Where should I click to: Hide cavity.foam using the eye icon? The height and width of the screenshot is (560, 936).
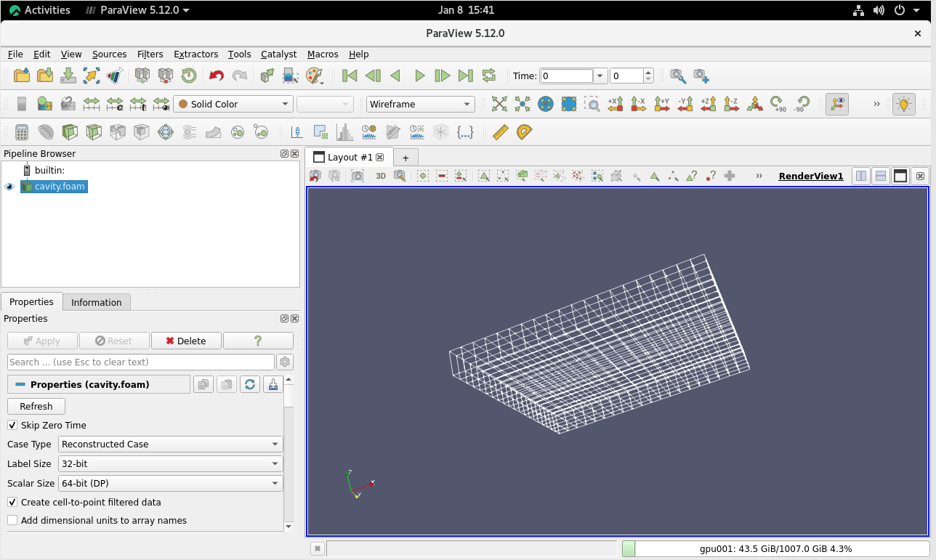pyautogui.click(x=9, y=187)
